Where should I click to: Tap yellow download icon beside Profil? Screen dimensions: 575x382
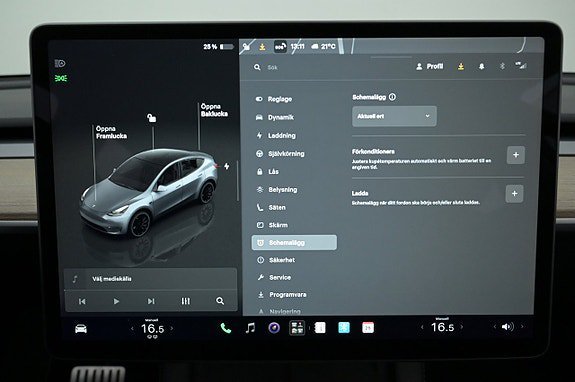click(461, 66)
